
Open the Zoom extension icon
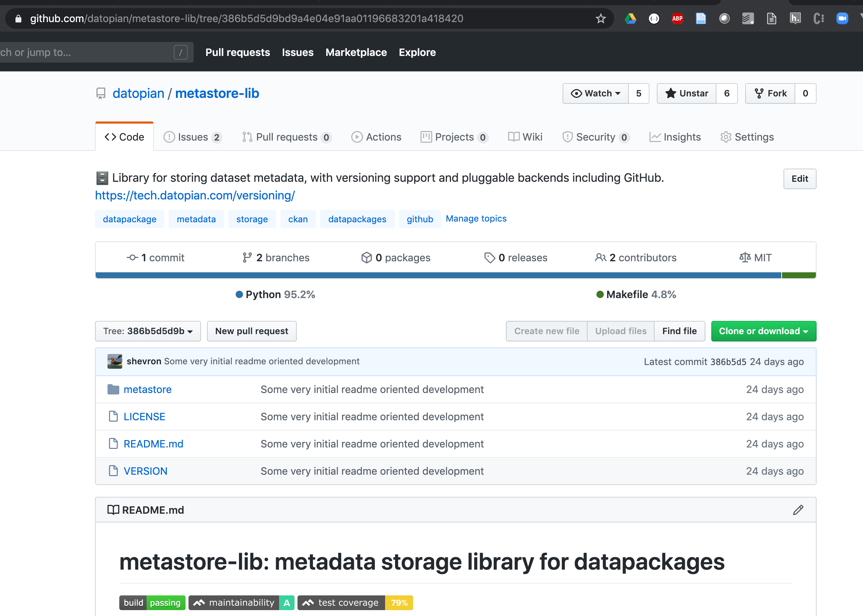pos(842,19)
